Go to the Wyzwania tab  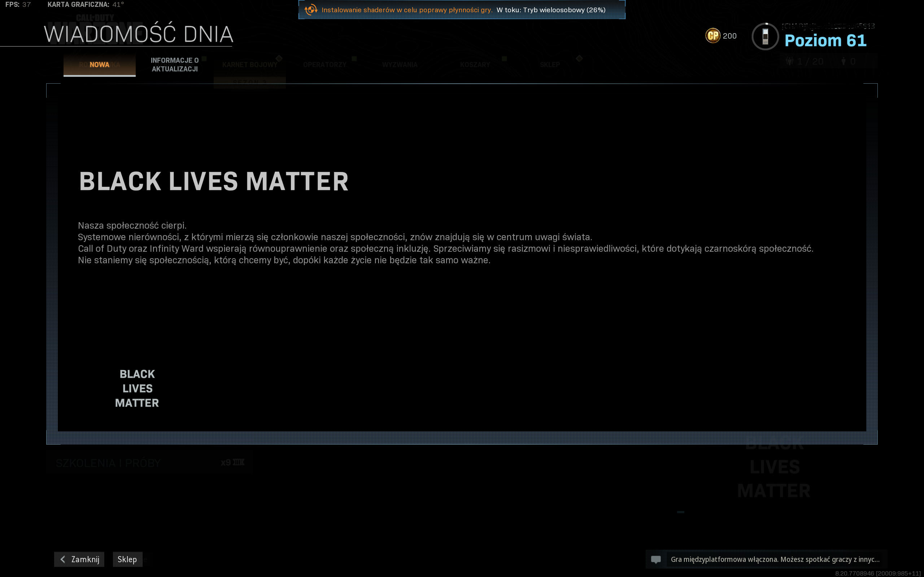click(400, 65)
